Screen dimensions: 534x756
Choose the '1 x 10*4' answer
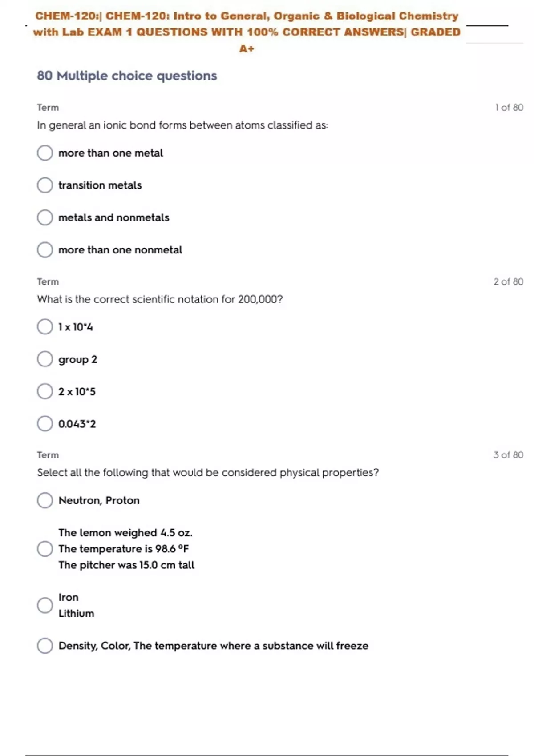pos(45,327)
